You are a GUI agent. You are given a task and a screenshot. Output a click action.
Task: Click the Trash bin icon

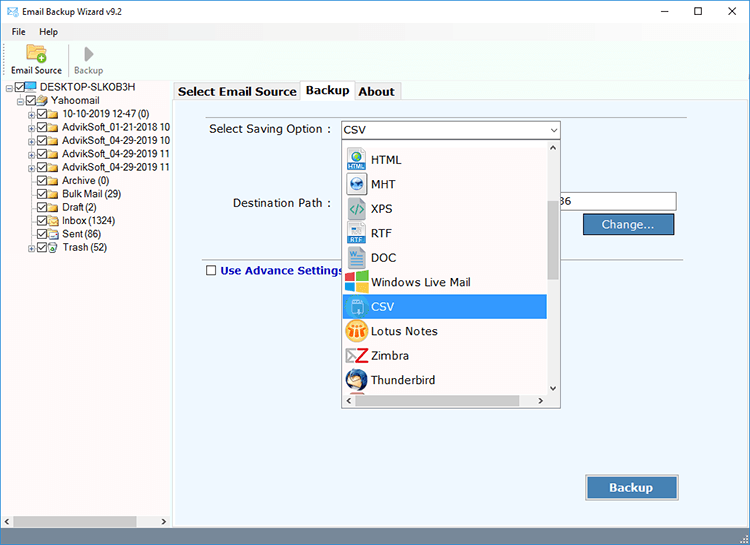[53, 247]
